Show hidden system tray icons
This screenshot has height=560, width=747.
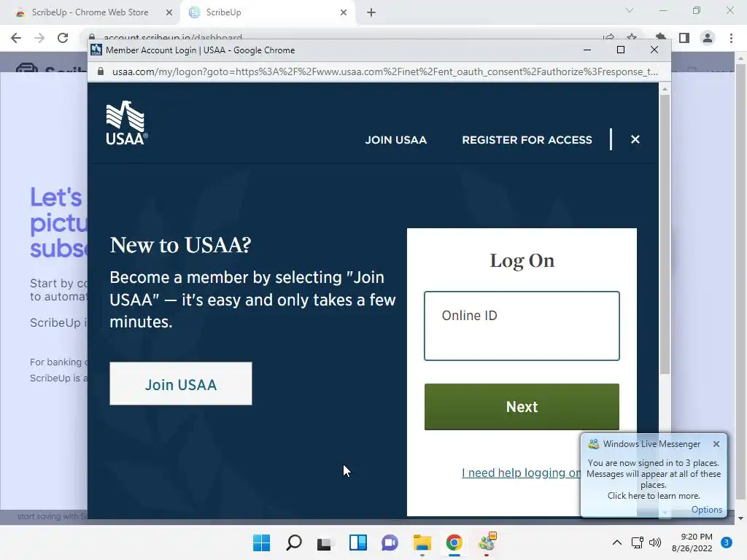click(x=616, y=542)
